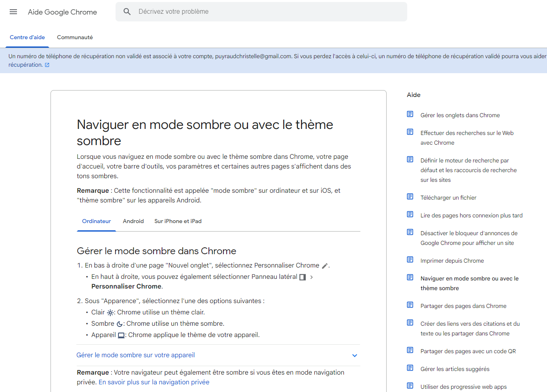The image size is (547, 392).
Task: Switch to the "Centre d'aide" tab
Action: point(27,37)
